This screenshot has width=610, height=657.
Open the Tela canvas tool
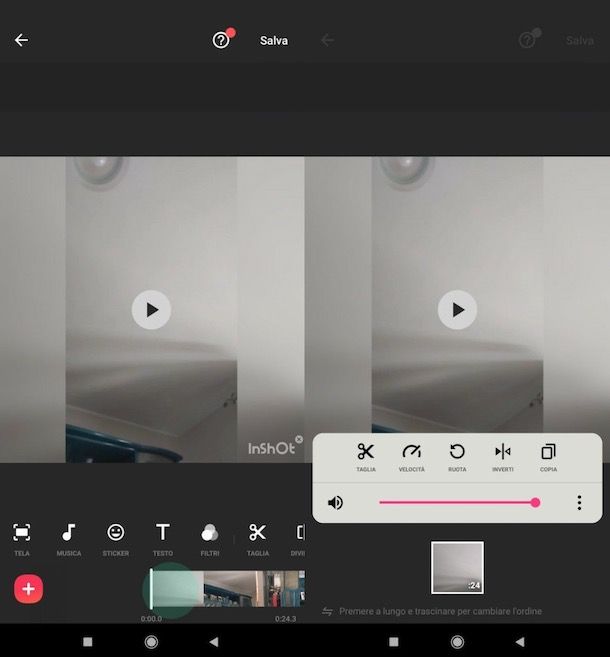click(22, 539)
